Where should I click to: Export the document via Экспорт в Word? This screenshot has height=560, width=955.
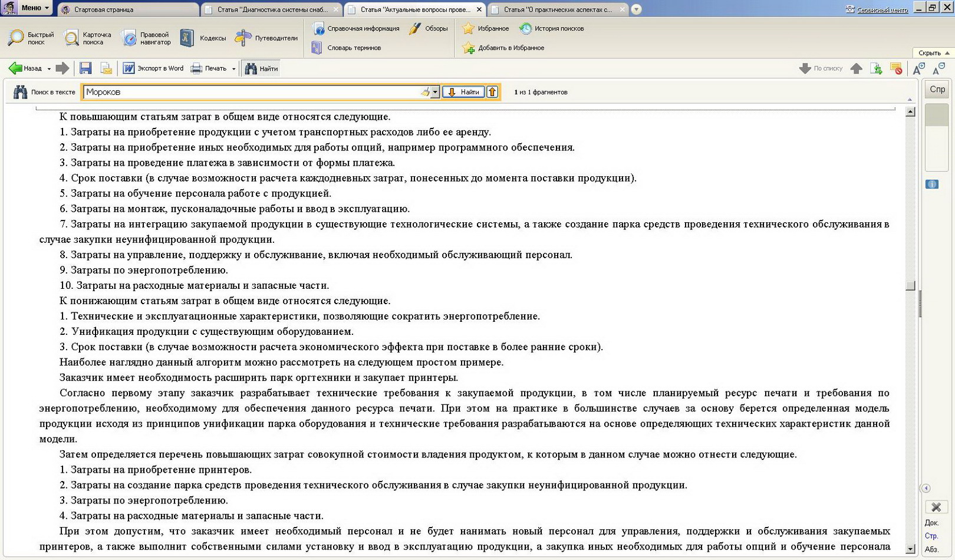coord(153,68)
